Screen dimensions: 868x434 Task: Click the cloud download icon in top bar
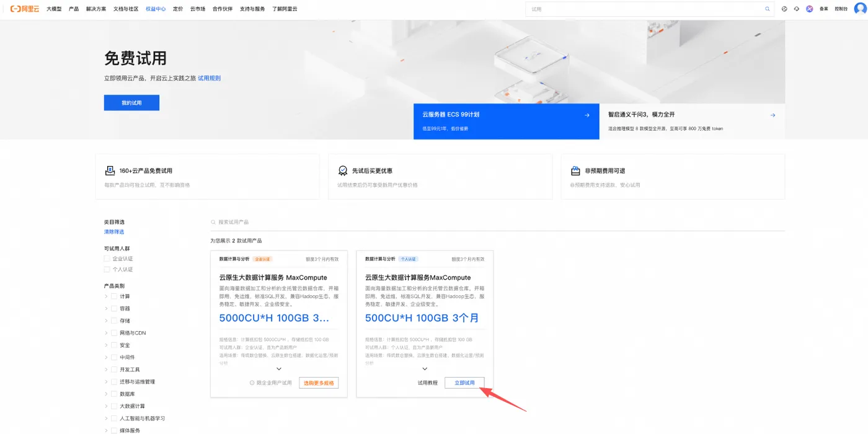(797, 9)
